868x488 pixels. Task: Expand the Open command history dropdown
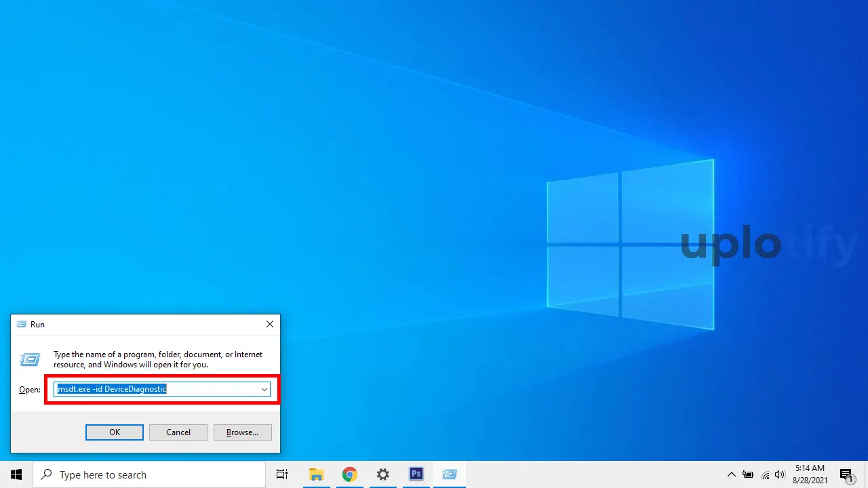[x=264, y=389]
